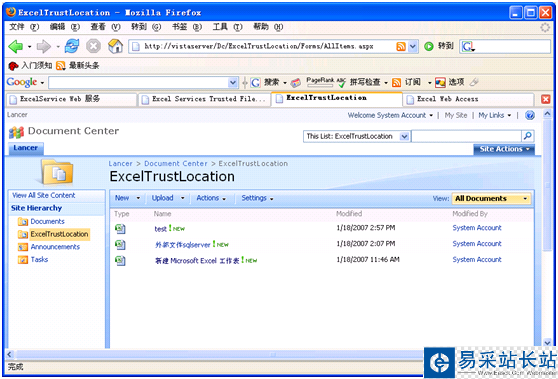
Task: Click the Google search engine icon
Action: click(x=467, y=46)
